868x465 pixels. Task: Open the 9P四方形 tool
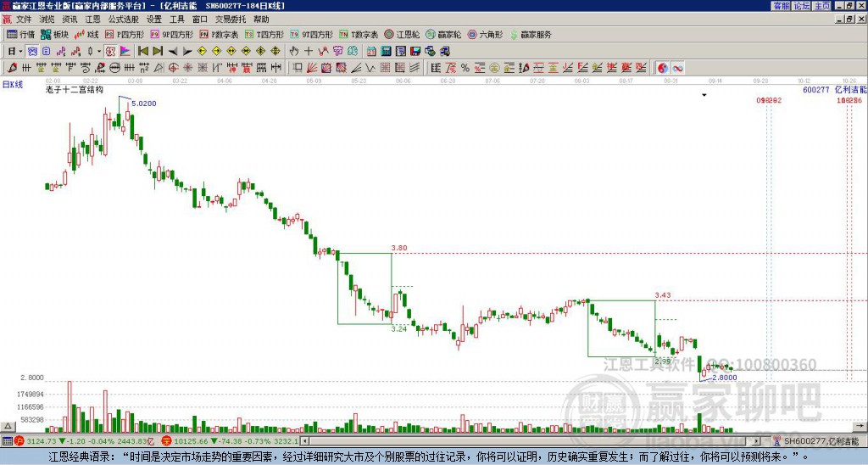pos(172,34)
